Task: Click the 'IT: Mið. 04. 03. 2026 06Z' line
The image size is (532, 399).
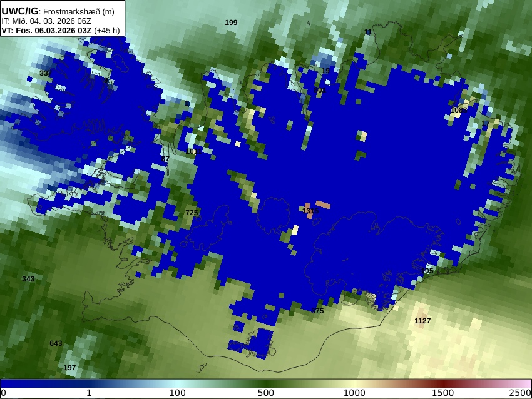Action: (46, 21)
